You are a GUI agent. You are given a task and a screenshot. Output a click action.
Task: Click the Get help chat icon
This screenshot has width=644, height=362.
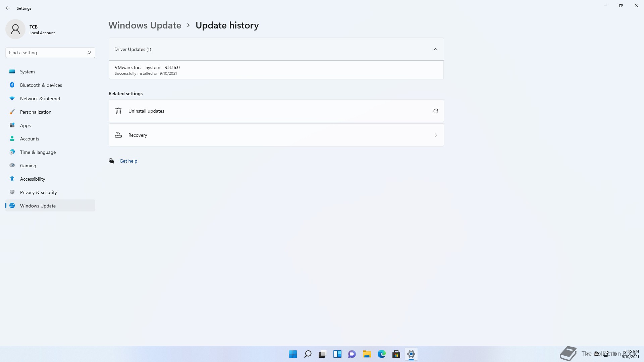(x=111, y=161)
